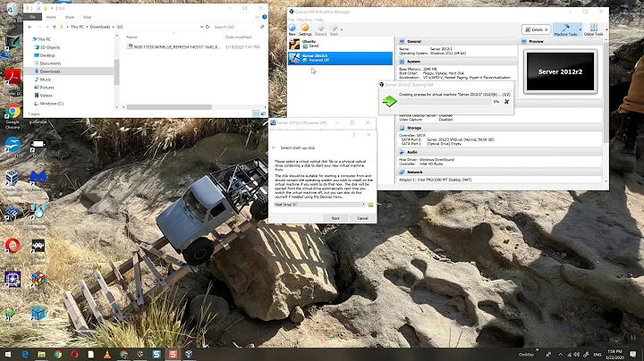The height and width of the screenshot is (361, 644).
Task: Collapse the System section header
Action: [x=457, y=62]
